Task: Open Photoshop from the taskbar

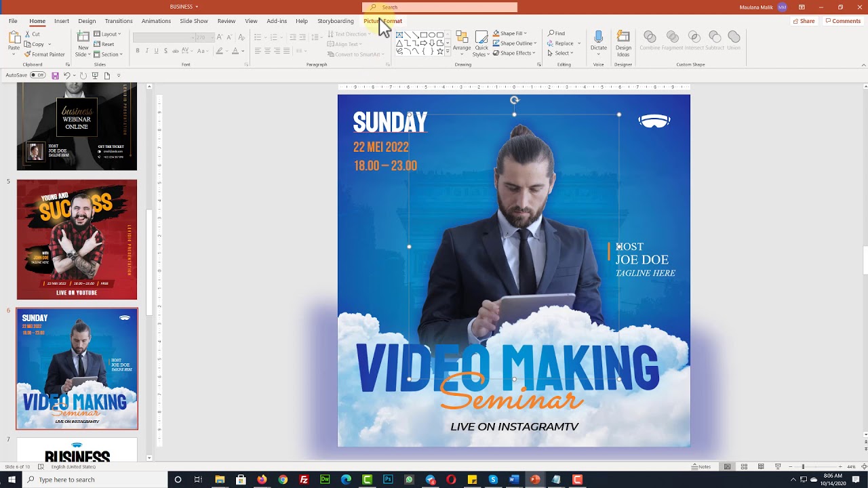Action: click(388, 479)
